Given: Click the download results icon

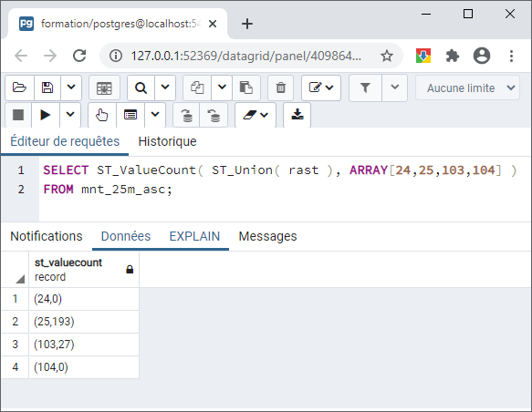Looking at the screenshot, I should pos(297,115).
